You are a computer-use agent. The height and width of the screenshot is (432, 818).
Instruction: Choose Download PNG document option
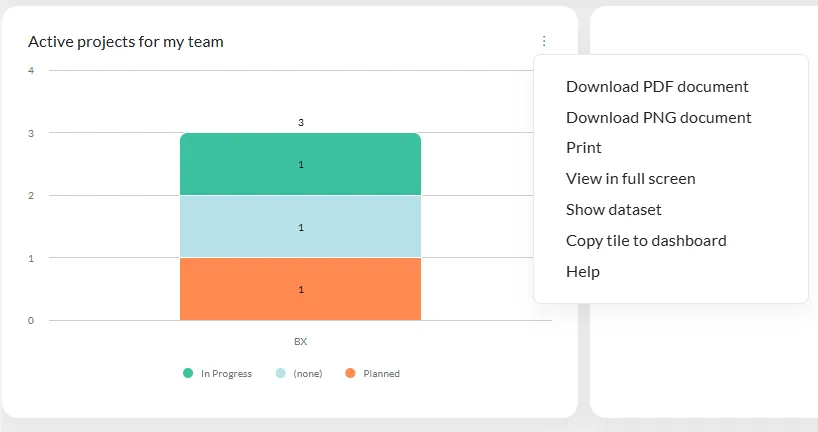(658, 117)
